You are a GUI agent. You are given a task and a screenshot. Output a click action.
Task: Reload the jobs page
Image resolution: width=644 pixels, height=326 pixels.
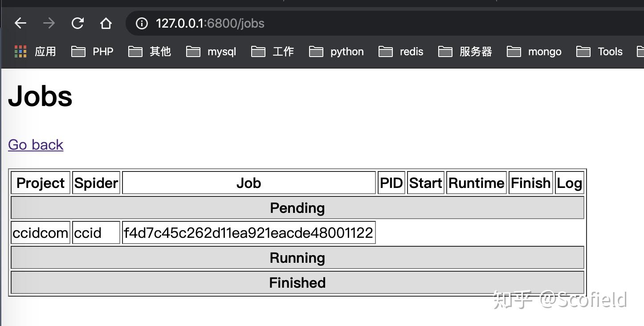[x=77, y=23]
